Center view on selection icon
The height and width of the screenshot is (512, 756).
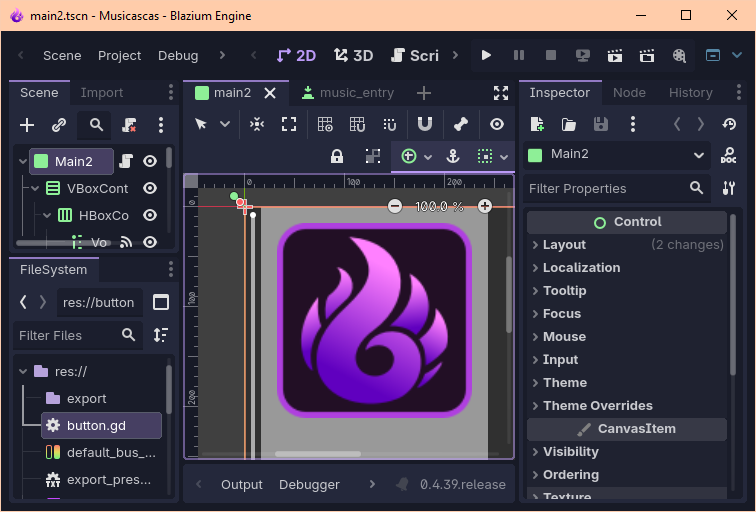[x=257, y=124]
